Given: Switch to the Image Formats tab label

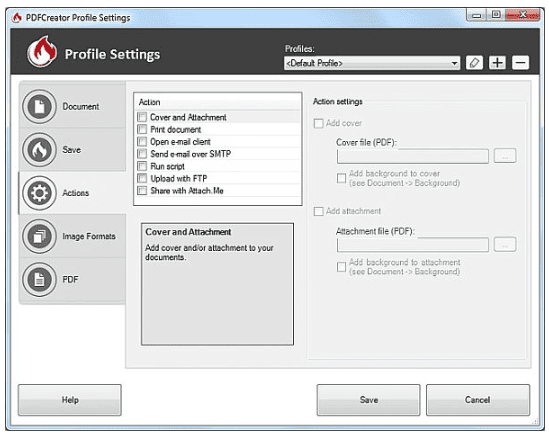Looking at the screenshot, I should click(x=89, y=236).
